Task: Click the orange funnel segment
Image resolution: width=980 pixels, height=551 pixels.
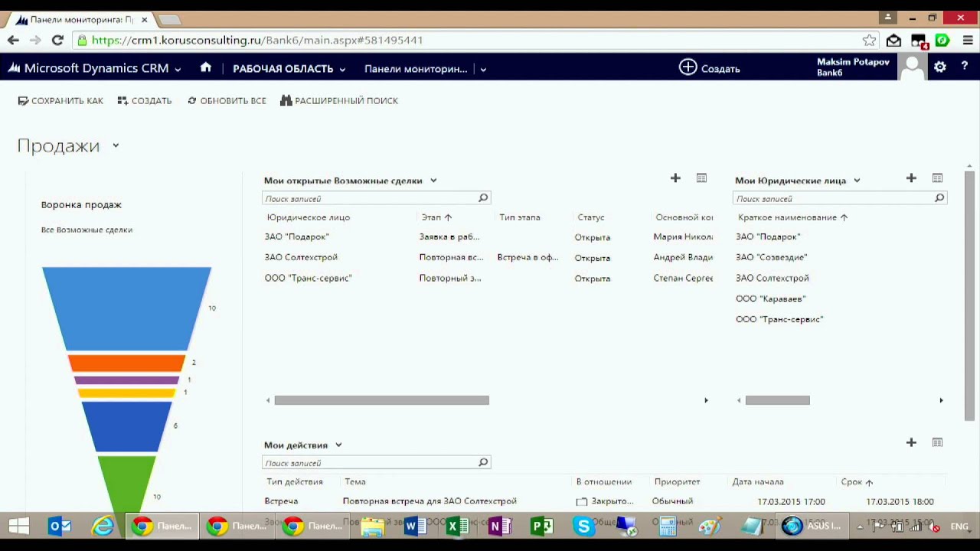Action: coord(126,364)
